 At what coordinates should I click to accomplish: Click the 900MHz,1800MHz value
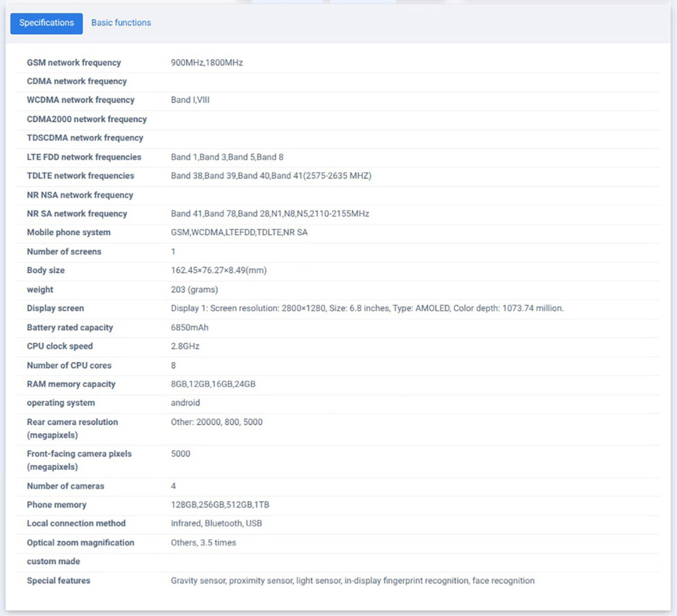pos(207,63)
